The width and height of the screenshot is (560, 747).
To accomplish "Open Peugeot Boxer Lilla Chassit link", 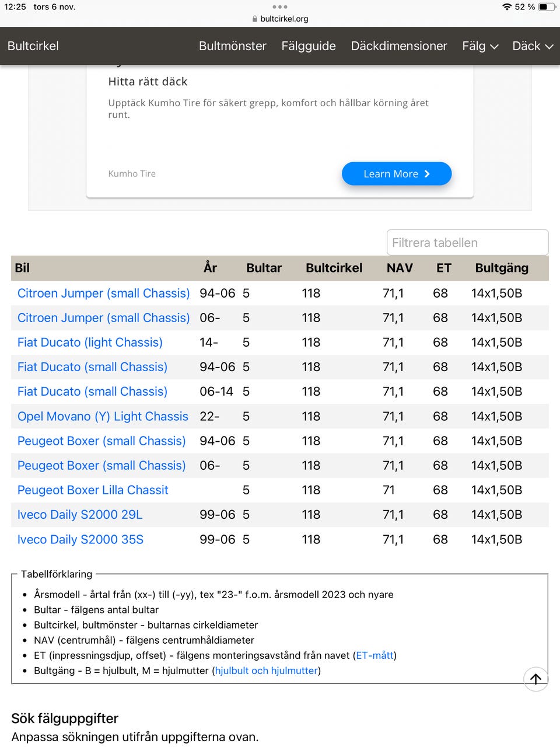I will pyautogui.click(x=93, y=490).
